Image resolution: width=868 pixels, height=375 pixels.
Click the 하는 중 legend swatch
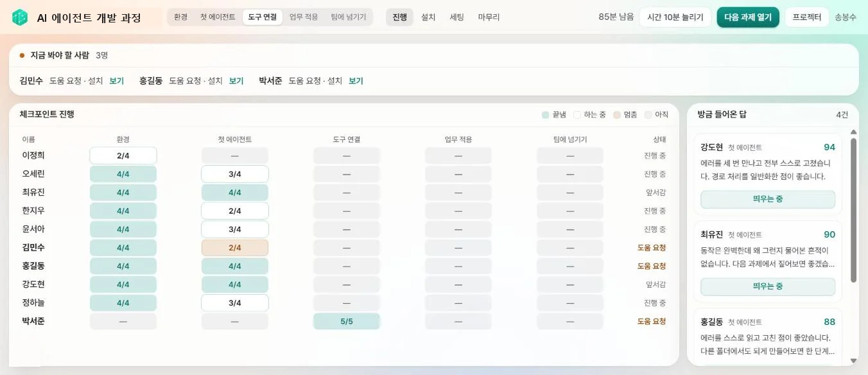(577, 114)
